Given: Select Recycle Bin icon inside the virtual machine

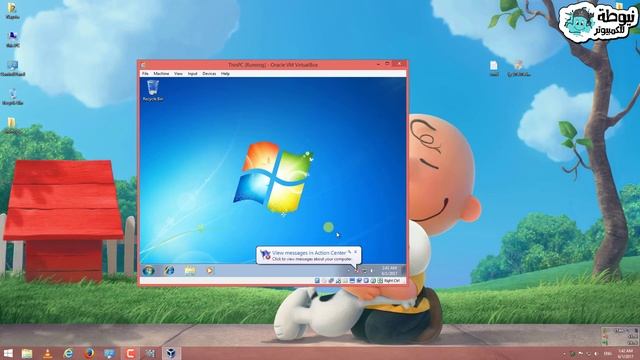Looking at the screenshot, I should pos(153,90).
